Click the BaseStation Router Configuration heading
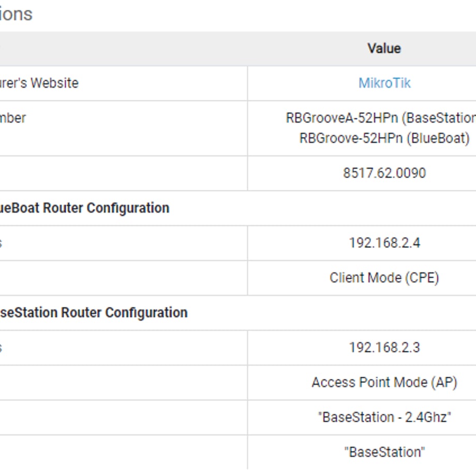The image size is (476, 476). 94,313
